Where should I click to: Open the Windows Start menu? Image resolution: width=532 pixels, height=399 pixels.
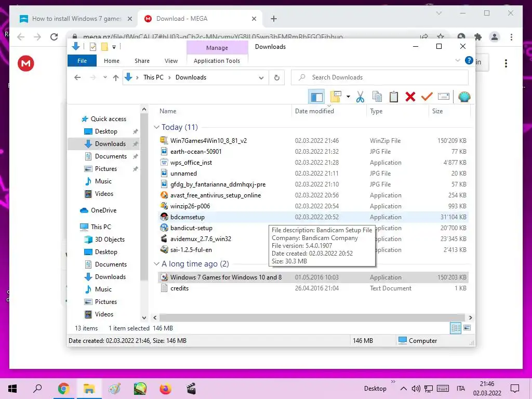tap(12, 389)
